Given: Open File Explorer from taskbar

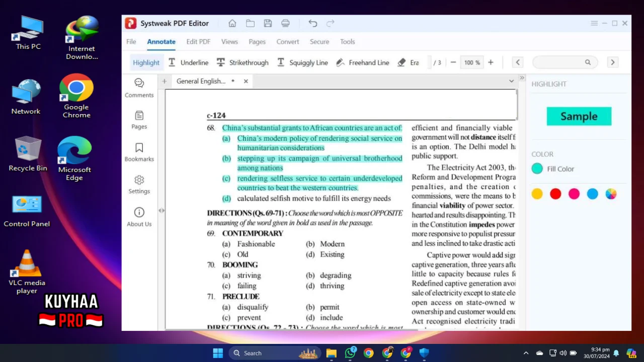Looking at the screenshot, I should point(331,353).
